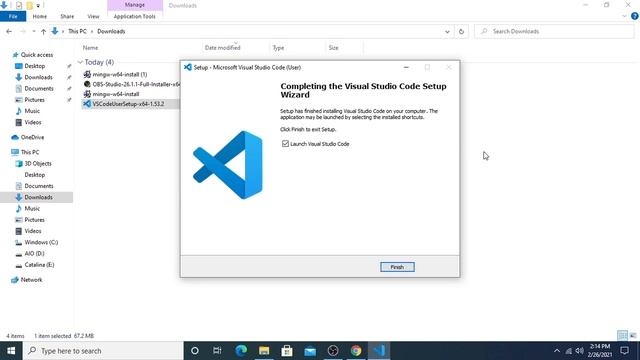Image resolution: width=640 pixels, height=360 pixels.
Task: Sort files by Type column
Action: [x=278, y=48]
